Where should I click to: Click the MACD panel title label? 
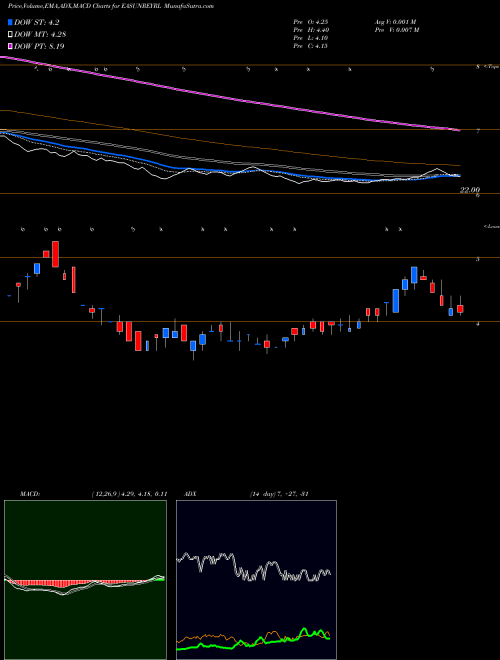[29, 494]
